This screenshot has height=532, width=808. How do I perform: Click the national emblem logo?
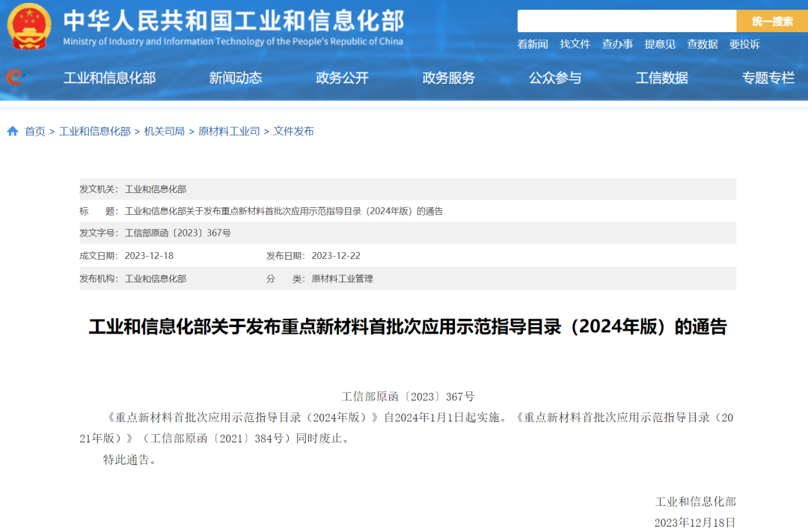coord(29,26)
